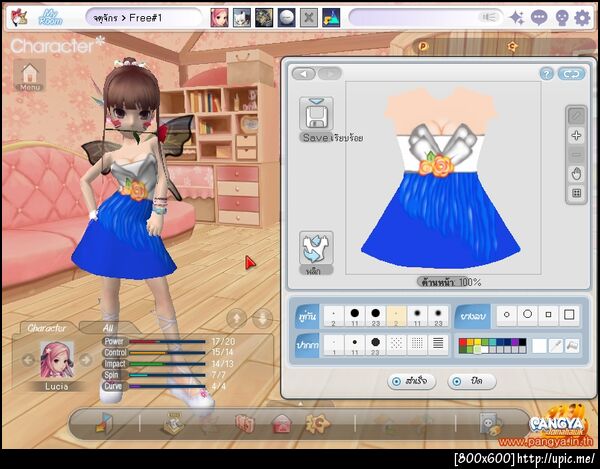The image size is (600, 469).
Task: Choose the horizontal lines pattern pen
Action: point(438,345)
